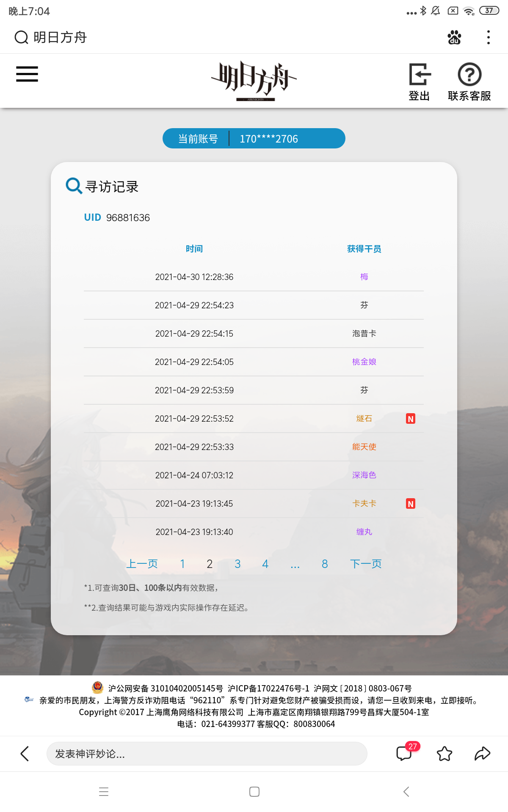The width and height of the screenshot is (508, 812).
Task: Click operator name 梅
Action: pyautogui.click(x=364, y=277)
